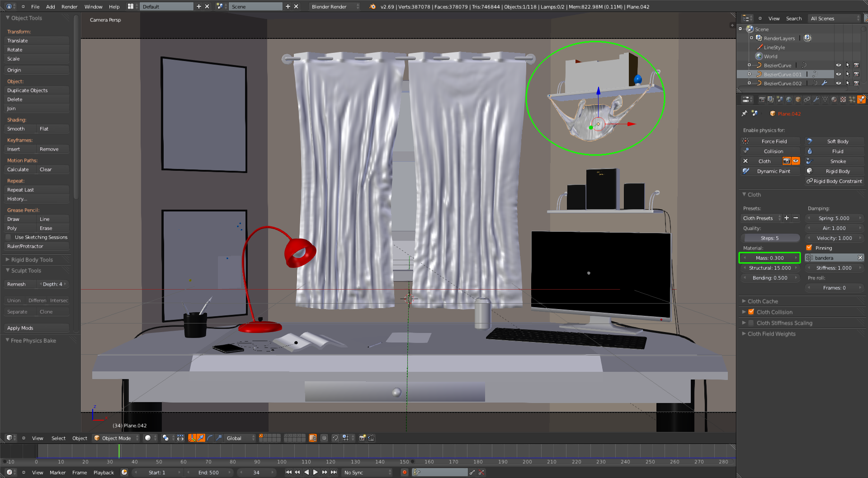This screenshot has width=868, height=478.
Task: Toggle the 3D manipulator widget on or off
Action: click(192, 438)
